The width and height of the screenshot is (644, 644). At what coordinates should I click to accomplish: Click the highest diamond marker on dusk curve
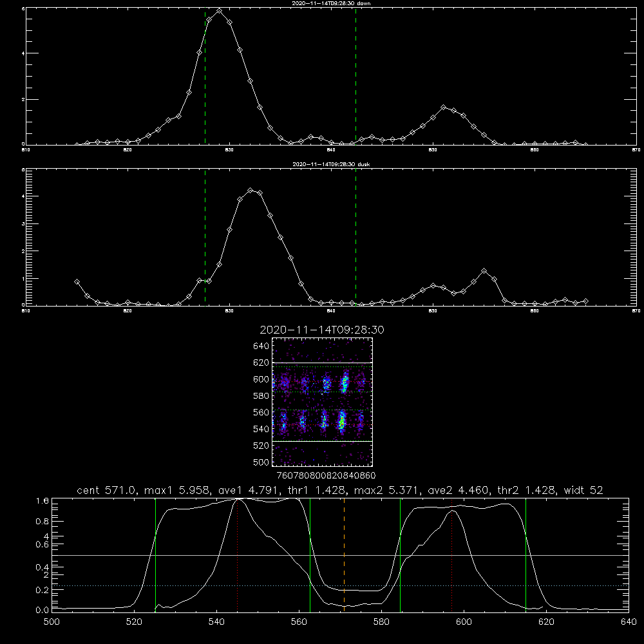pyautogui.click(x=250, y=190)
